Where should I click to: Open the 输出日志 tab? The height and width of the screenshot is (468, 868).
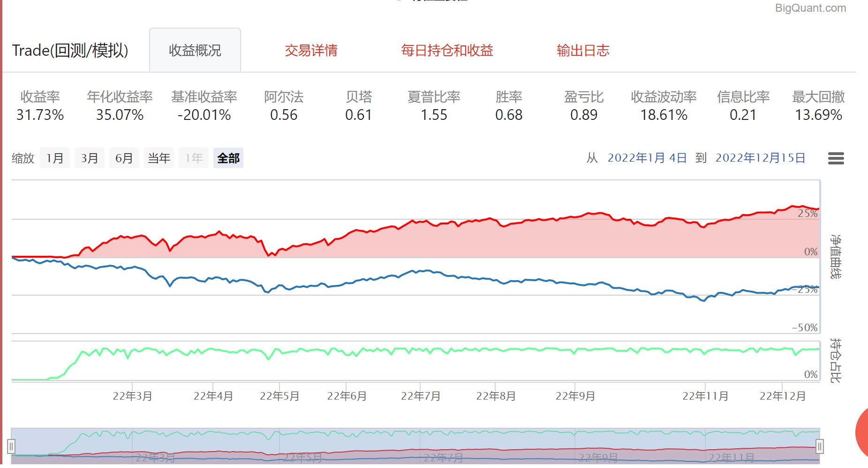(x=583, y=51)
